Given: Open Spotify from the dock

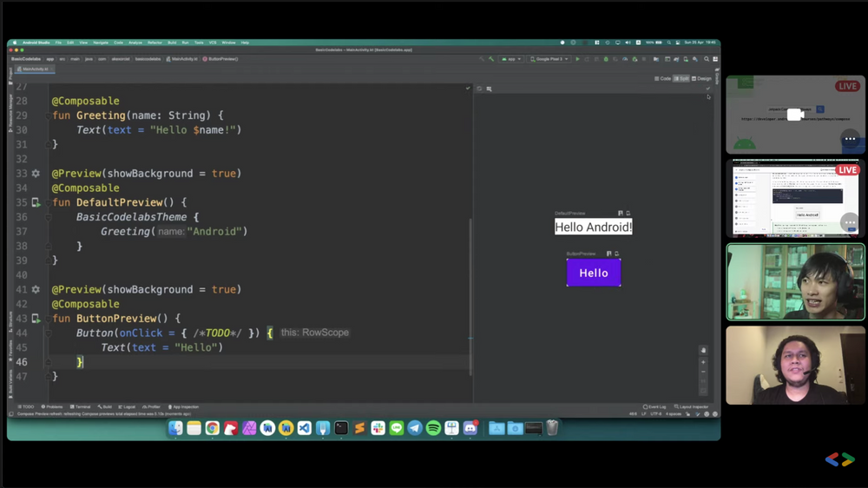Looking at the screenshot, I should (x=433, y=428).
